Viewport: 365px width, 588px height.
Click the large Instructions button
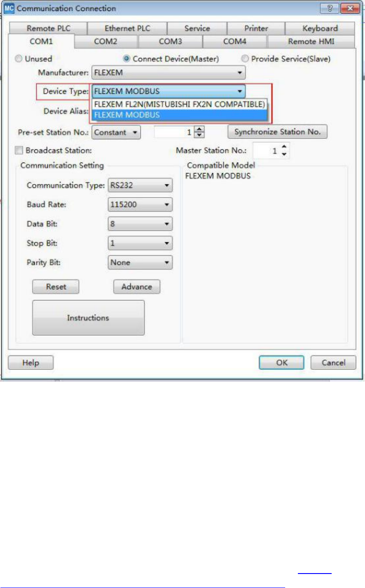point(88,318)
